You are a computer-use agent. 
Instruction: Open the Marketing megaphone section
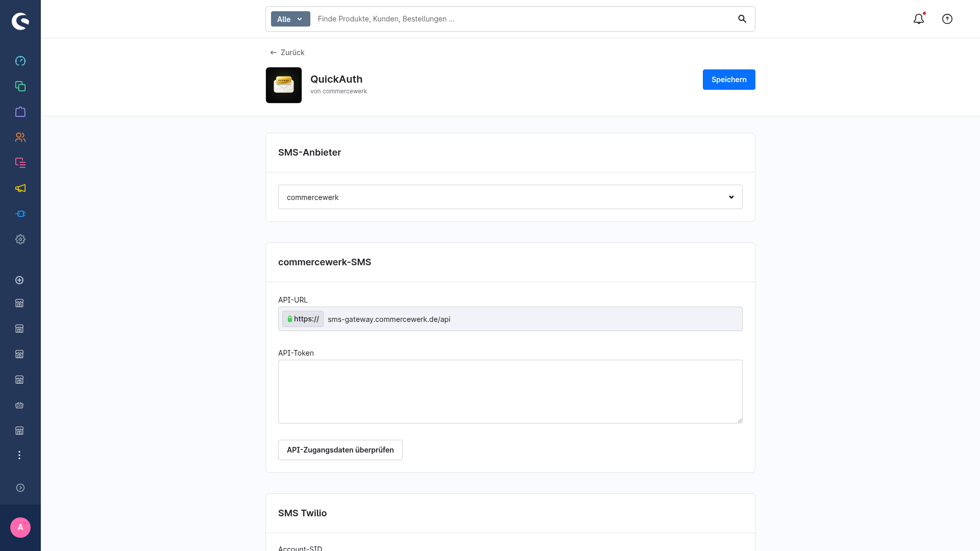(x=20, y=188)
